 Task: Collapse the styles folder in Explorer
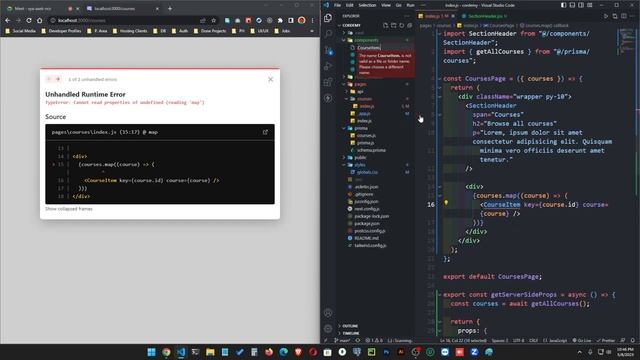[360, 165]
